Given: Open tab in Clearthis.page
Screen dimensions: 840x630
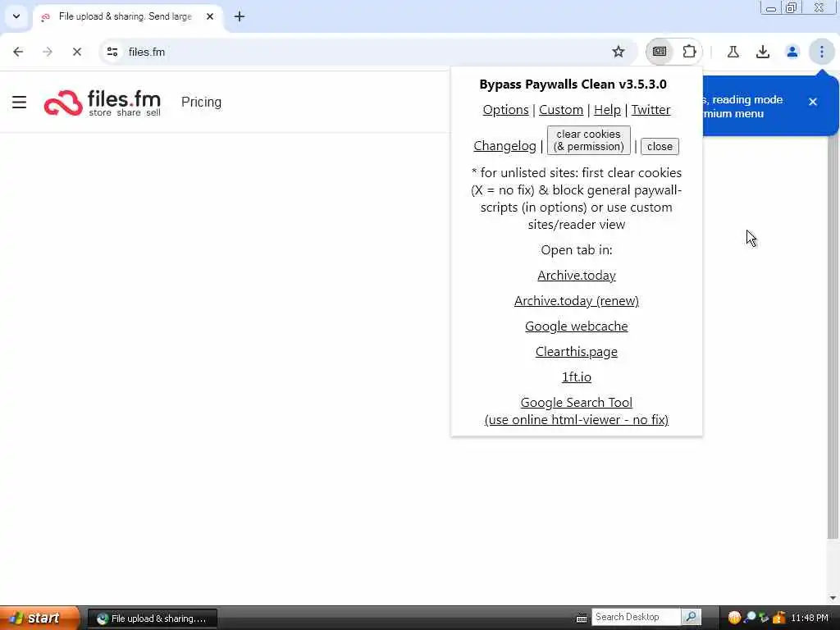Looking at the screenshot, I should [577, 352].
